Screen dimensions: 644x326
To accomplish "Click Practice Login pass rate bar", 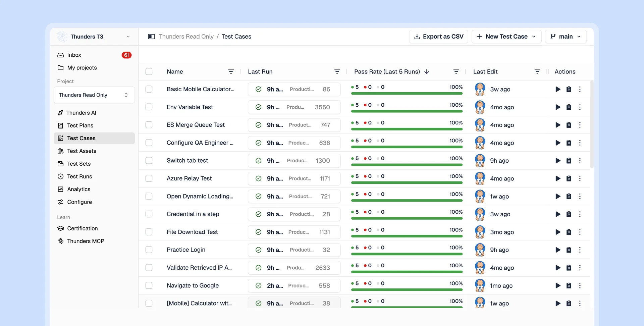I will [x=407, y=254].
